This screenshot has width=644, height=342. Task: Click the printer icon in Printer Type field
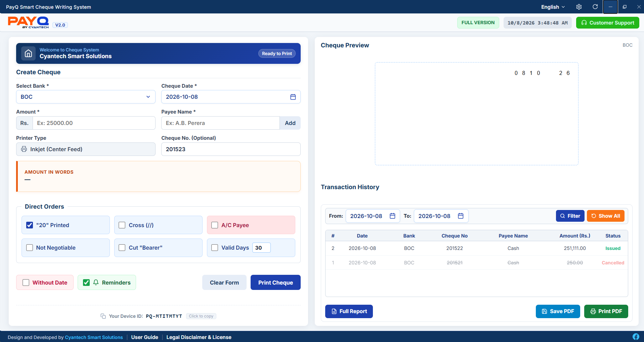pyautogui.click(x=24, y=149)
